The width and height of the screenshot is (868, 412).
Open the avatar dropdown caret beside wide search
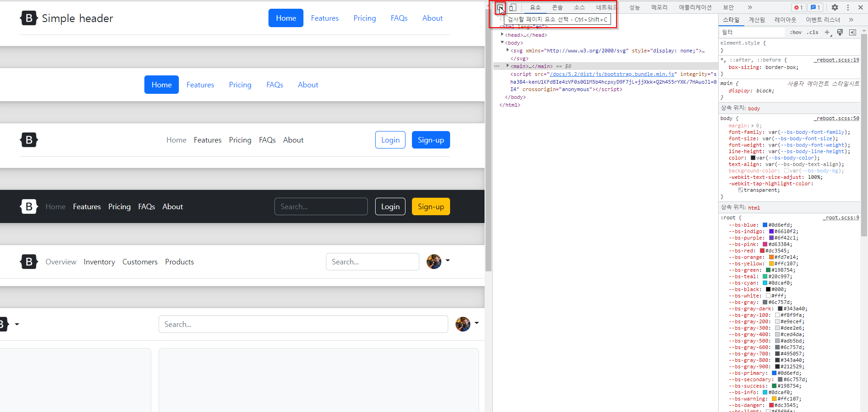coord(477,323)
